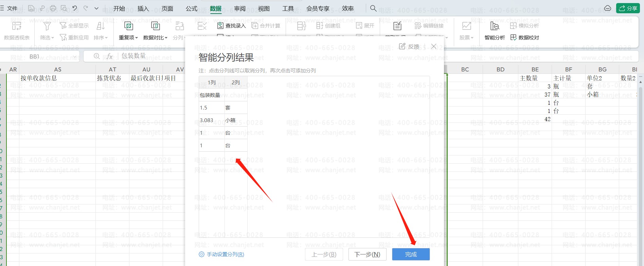Click the 1列 column header in preview

coord(212,82)
